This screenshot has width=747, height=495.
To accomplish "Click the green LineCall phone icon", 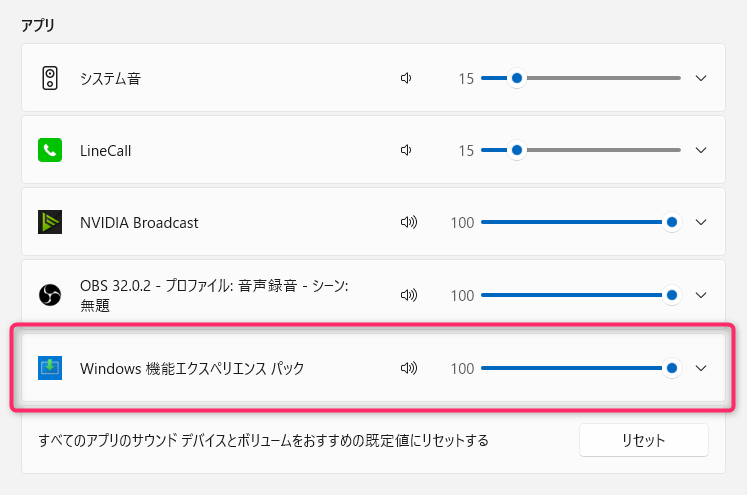I will pyautogui.click(x=50, y=150).
